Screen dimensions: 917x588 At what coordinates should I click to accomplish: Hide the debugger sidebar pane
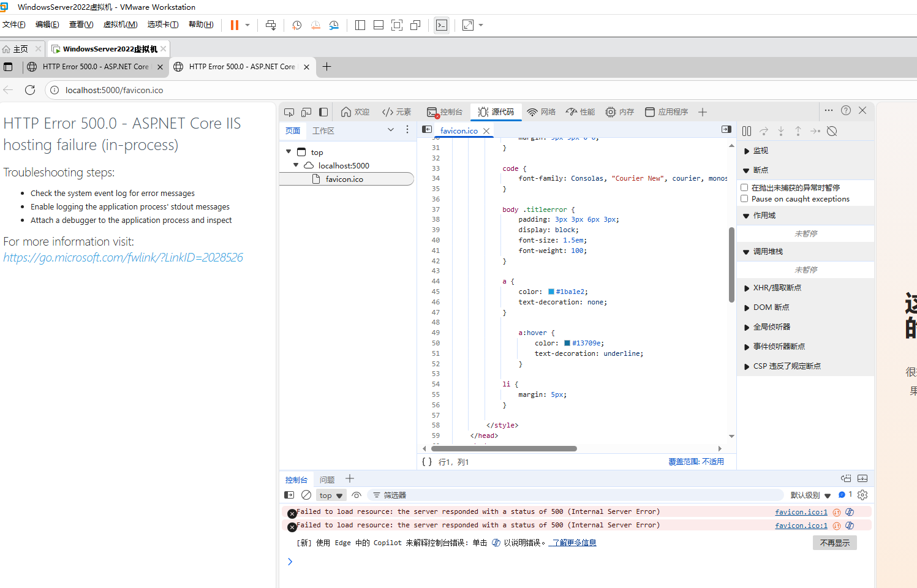(726, 130)
